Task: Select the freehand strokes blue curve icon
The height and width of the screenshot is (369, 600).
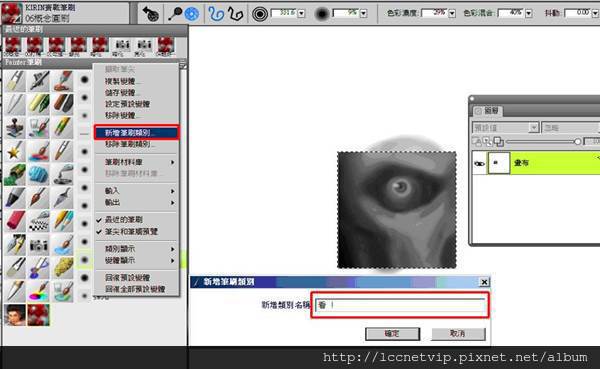Action: 216,14
